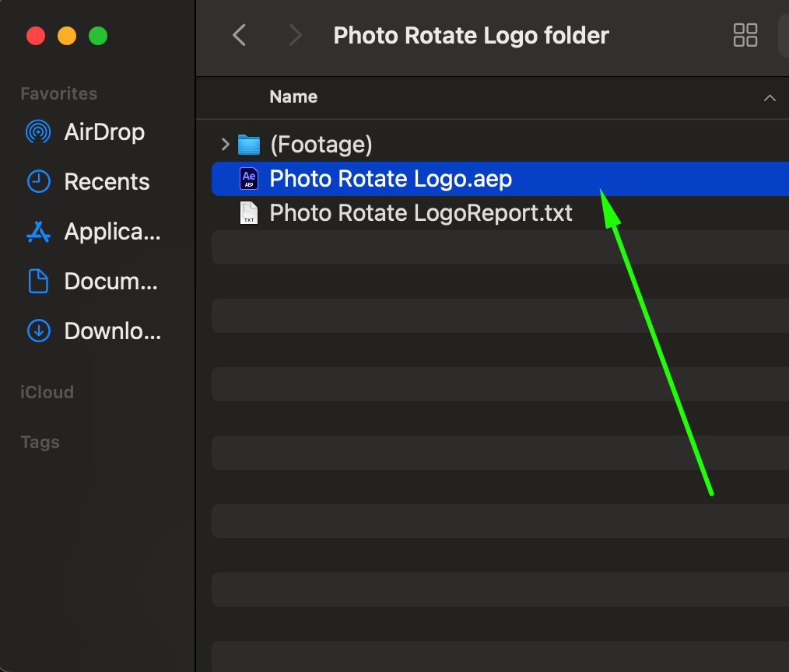Reverse sort order via Name column arrow
Image resolution: width=789 pixels, height=672 pixels.
click(770, 98)
